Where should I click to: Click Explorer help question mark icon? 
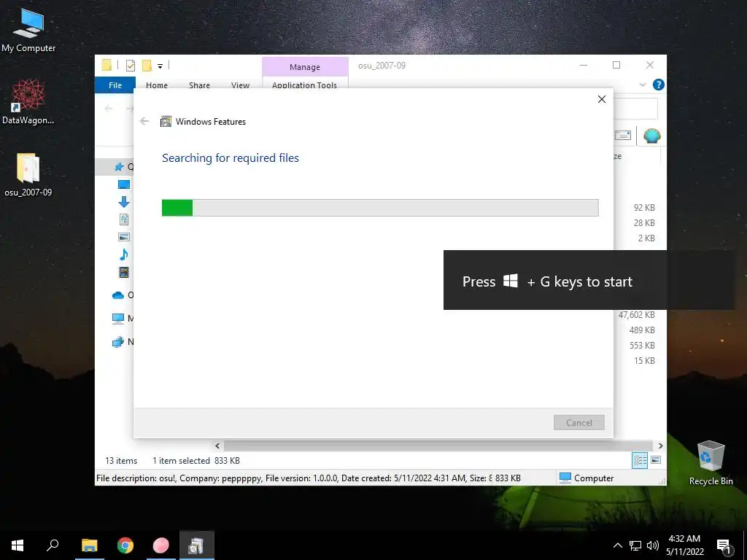pyautogui.click(x=659, y=85)
